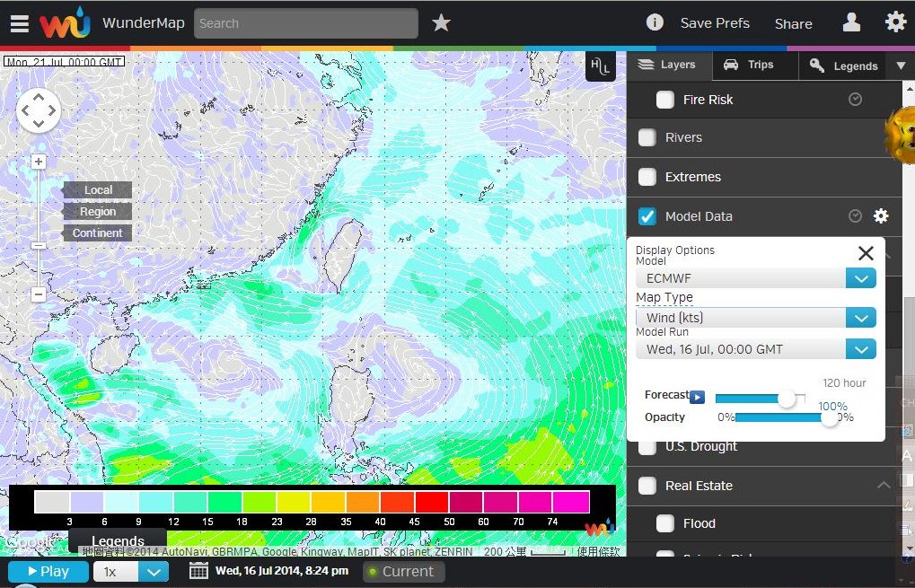Open the top-right settings gear
This screenshot has width=915, height=588.
895,22
